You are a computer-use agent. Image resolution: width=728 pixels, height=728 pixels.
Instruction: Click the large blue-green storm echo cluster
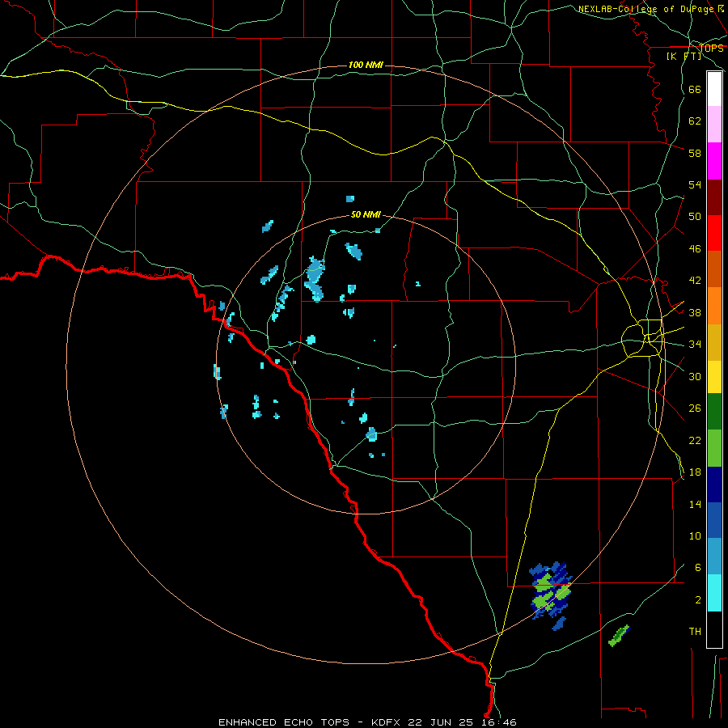pyautogui.click(x=550, y=595)
